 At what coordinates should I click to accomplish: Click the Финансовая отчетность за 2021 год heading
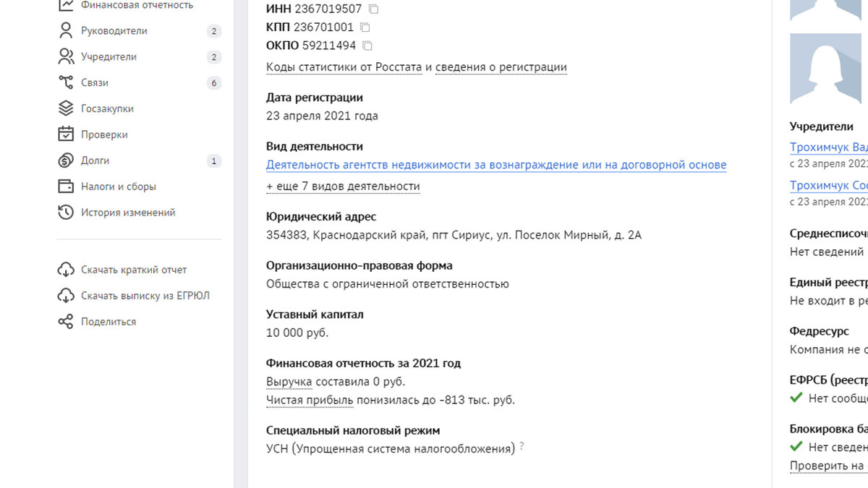click(x=363, y=364)
